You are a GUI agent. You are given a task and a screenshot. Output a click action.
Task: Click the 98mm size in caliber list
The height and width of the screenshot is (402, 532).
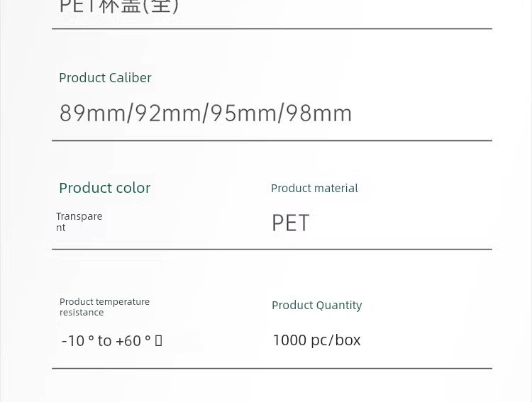319,113
